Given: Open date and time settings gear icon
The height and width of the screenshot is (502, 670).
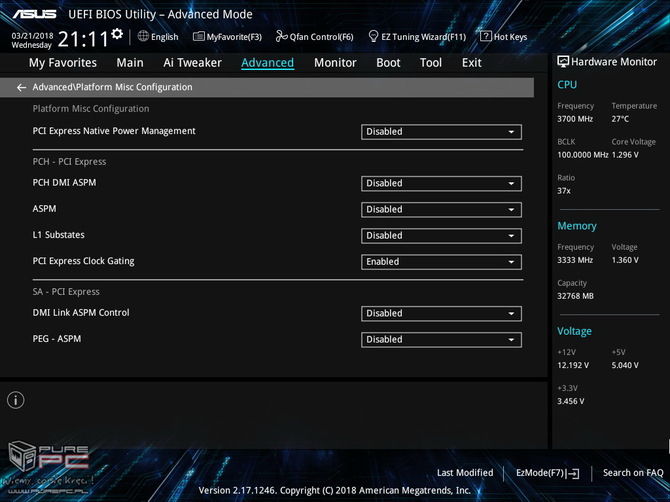Looking at the screenshot, I should point(117,34).
